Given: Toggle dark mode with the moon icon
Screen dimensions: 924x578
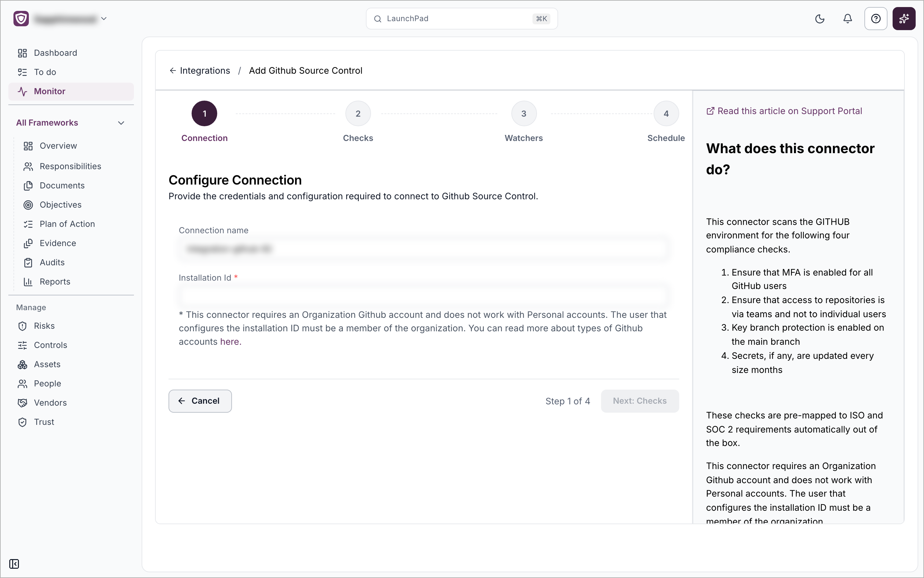Looking at the screenshot, I should pyautogui.click(x=820, y=19).
